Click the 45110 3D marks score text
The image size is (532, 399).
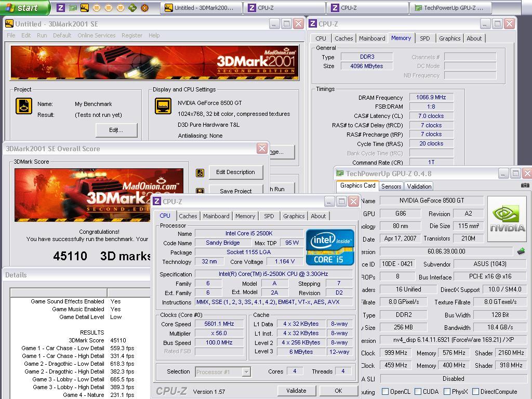point(101,256)
